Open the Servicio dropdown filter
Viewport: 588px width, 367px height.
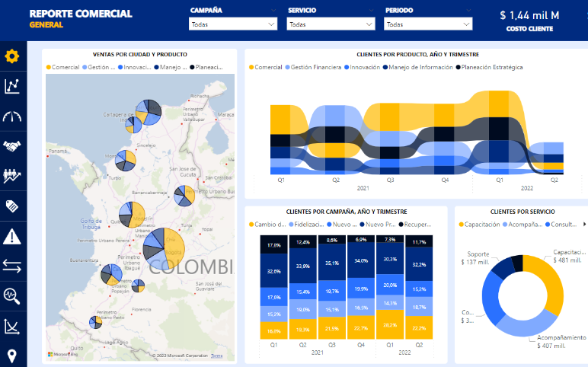(x=330, y=24)
